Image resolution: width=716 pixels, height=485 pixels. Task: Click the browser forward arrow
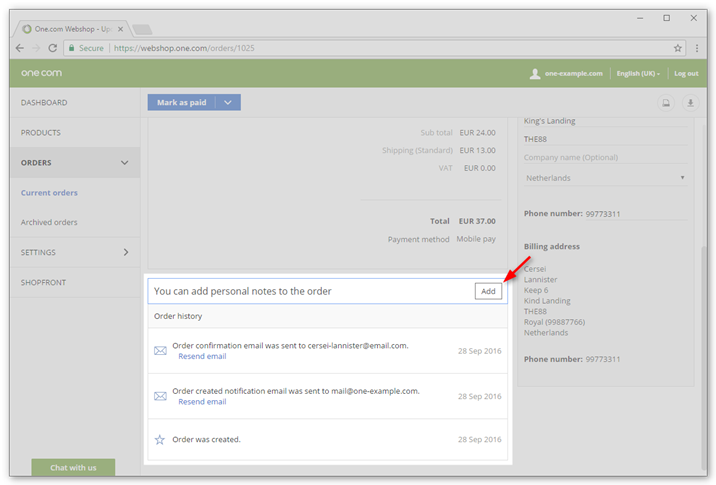[36, 48]
